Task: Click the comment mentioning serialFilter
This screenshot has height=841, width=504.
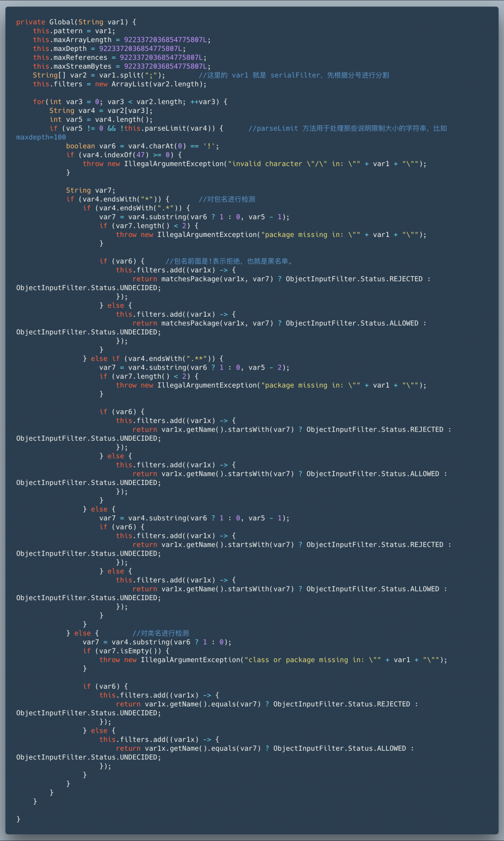Action: tap(294, 75)
